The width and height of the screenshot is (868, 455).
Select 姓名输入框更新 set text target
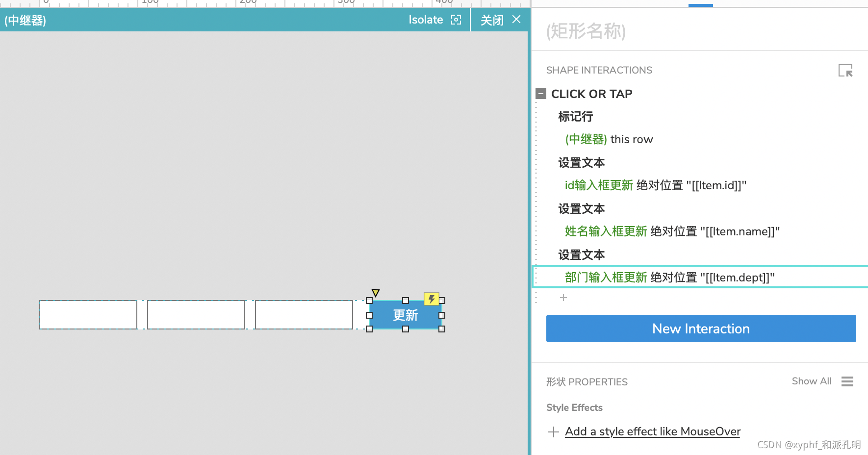672,231
